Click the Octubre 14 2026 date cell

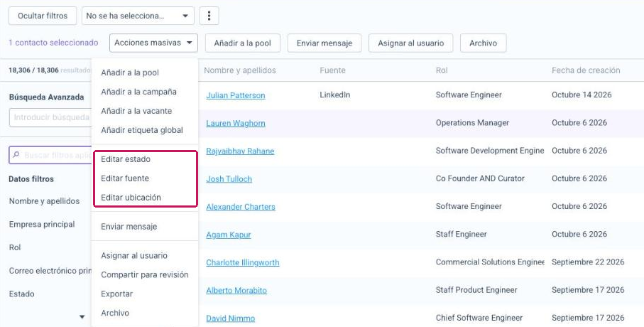pos(582,95)
